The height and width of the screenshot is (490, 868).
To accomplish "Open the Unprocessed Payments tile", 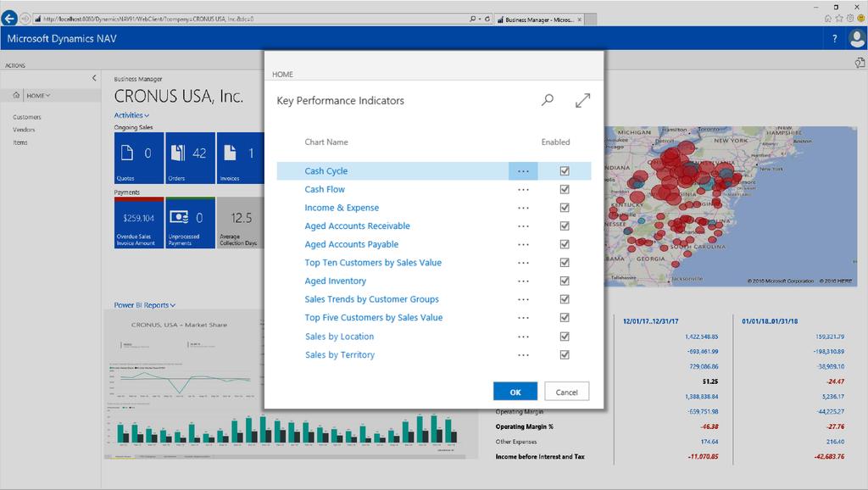I will coord(190,223).
